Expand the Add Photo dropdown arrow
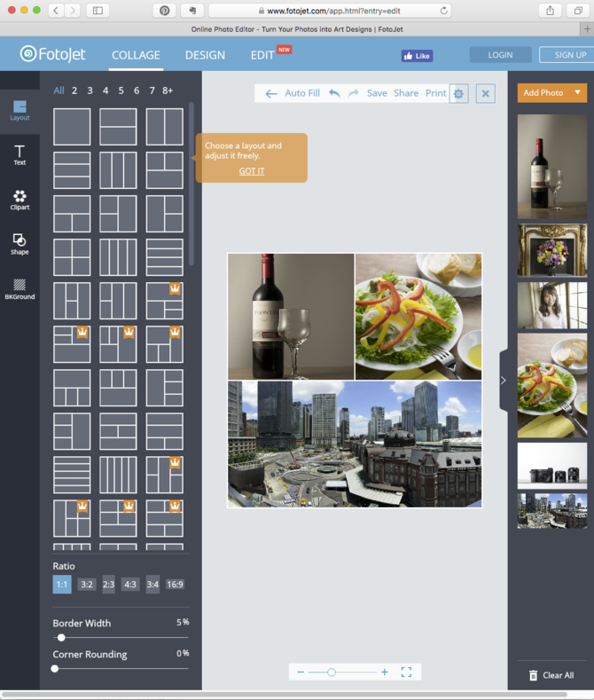Image resolution: width=594 pixels, height=700 pixels. [577, 93]
